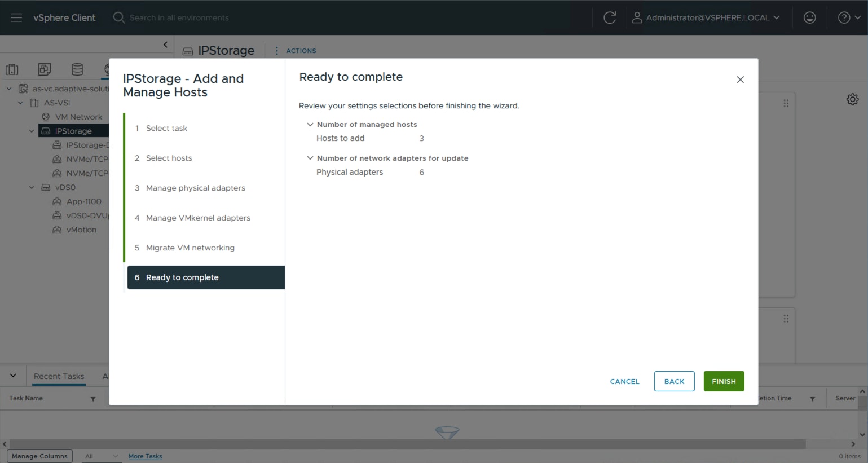
Task: Open the feedback smiley icon
Action: [x=809, y=17]
